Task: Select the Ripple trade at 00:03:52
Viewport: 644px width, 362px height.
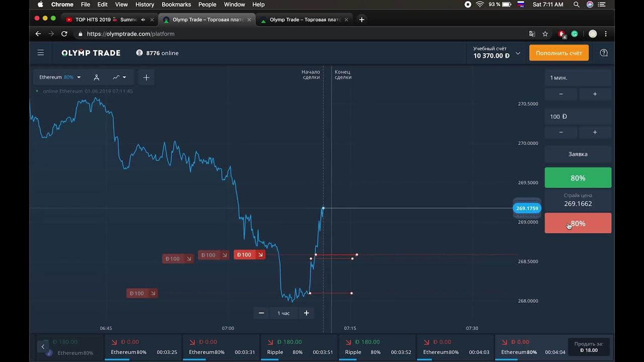Action: point(377,347)
